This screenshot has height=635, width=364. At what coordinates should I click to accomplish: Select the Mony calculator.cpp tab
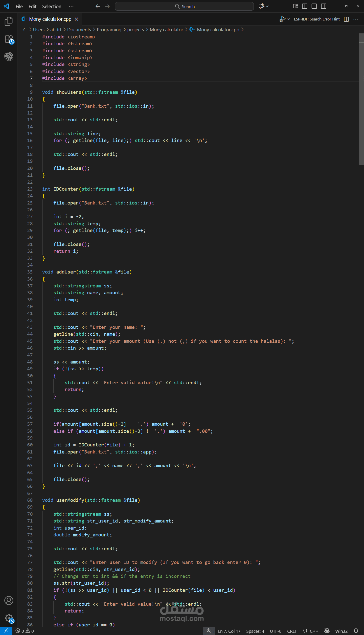50,19
